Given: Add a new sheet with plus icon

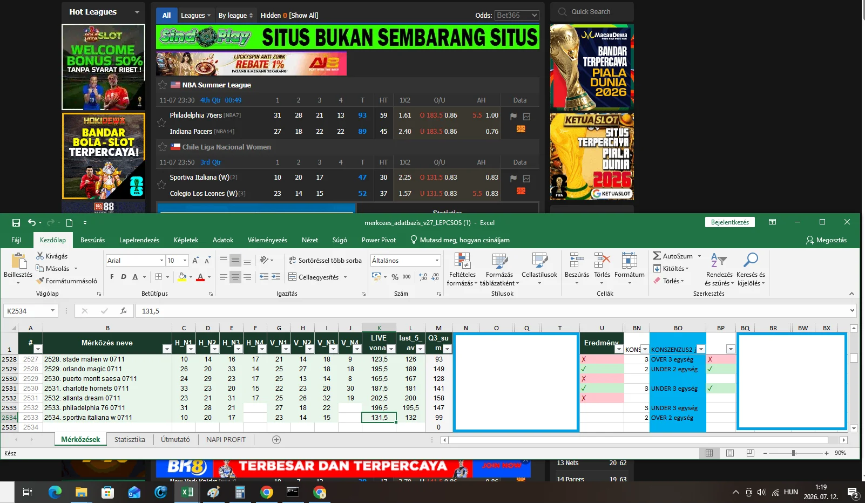Looking at the screenshot, I should coord(276,440).
